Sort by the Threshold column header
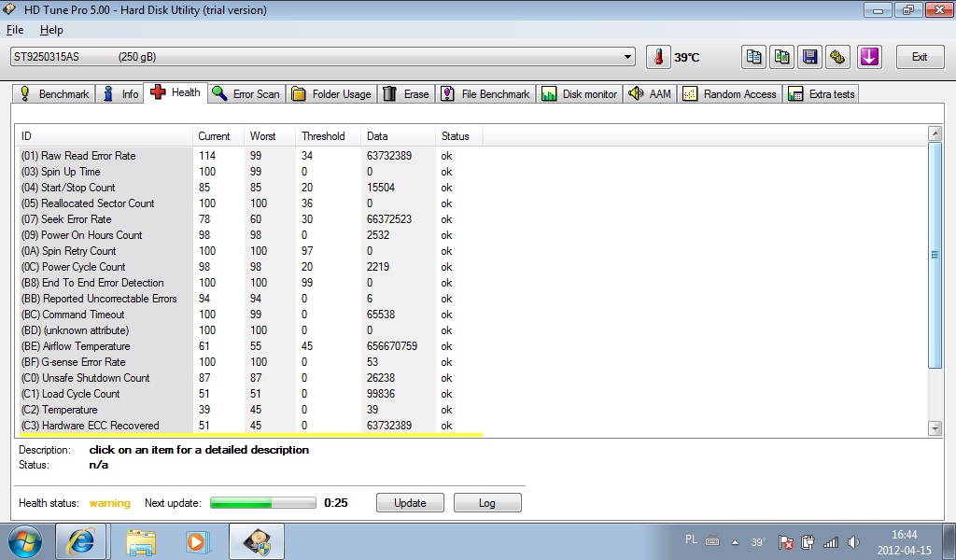The image size is (956, 560). point(330,136)
